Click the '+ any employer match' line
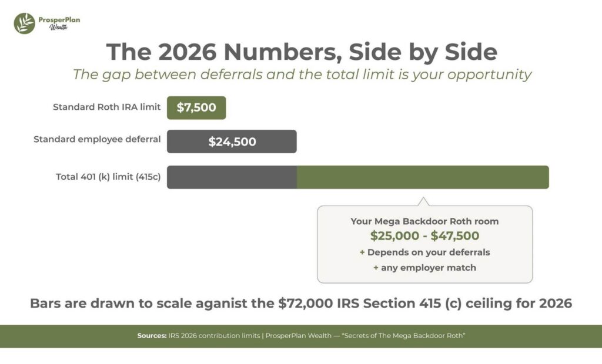This screenshot has width=602, height=364. (424, 268)
